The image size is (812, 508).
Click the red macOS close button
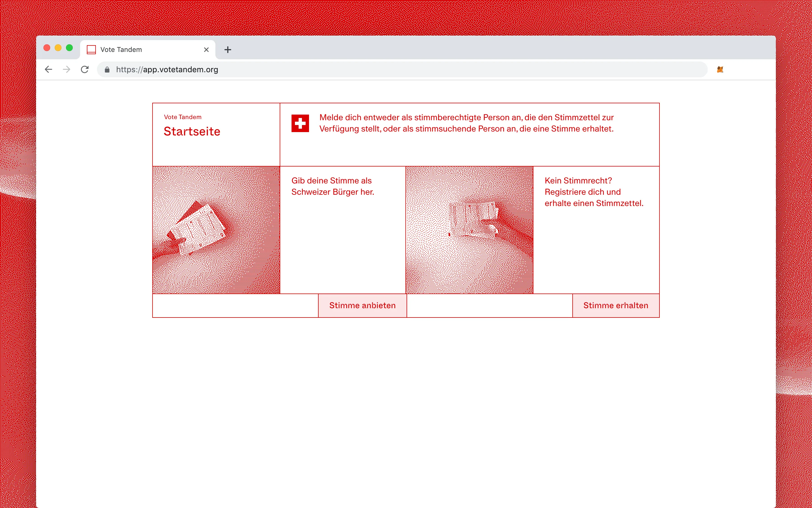[47, 48]
